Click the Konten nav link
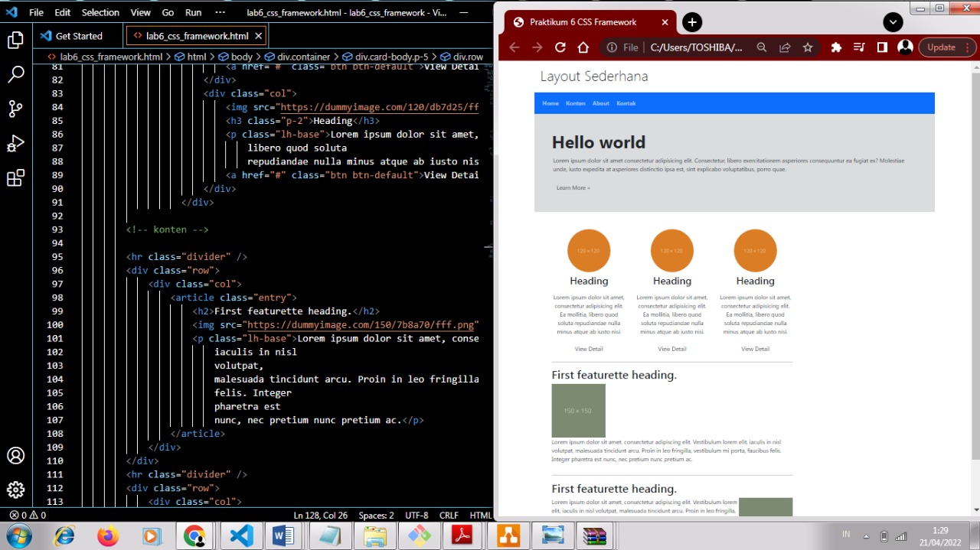 pyautogui.click(x=576, y=103)
